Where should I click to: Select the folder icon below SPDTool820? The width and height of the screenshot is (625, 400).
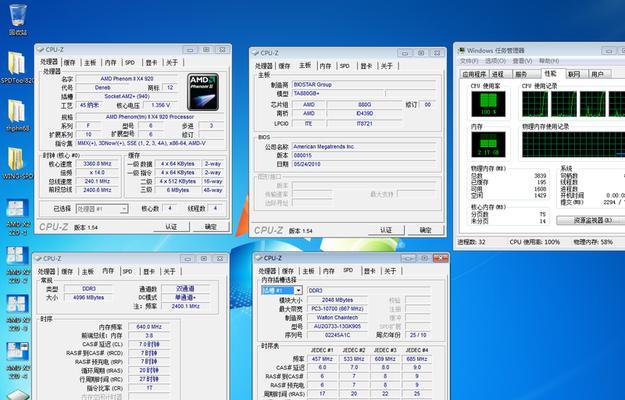[x=17, y=115]
